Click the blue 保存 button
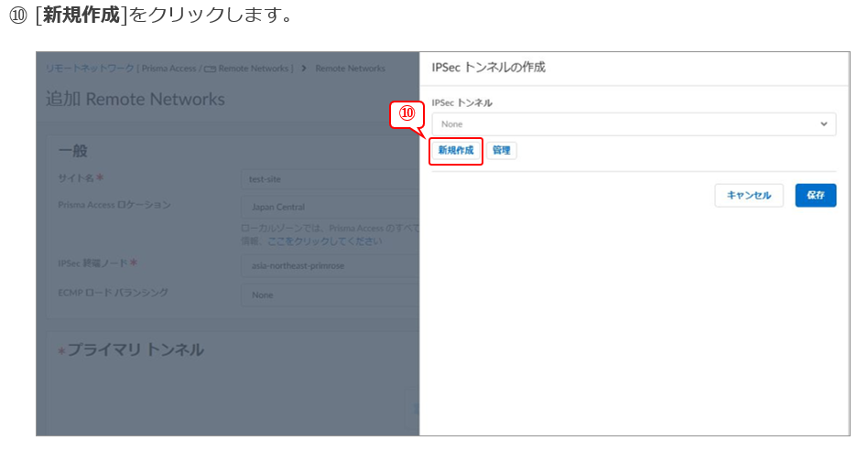The width and height of the screenshot is (868, 451). click(816, 196)
